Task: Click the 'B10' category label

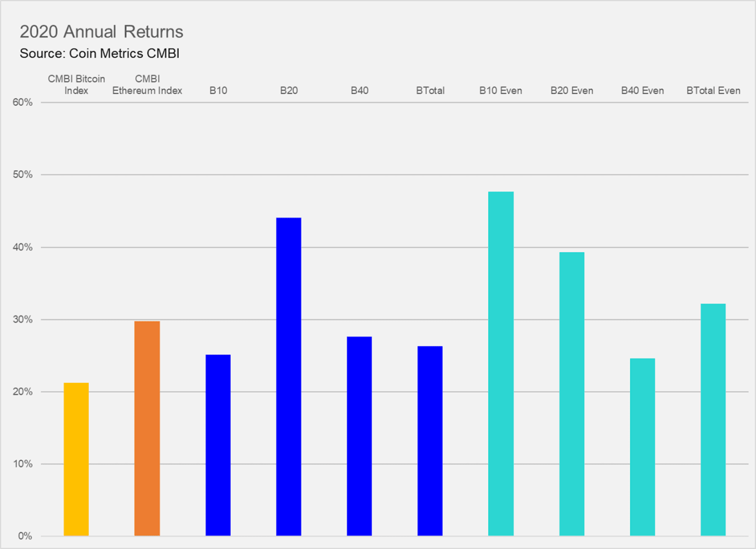Action: pyautogui.click(x=218, y=90)
